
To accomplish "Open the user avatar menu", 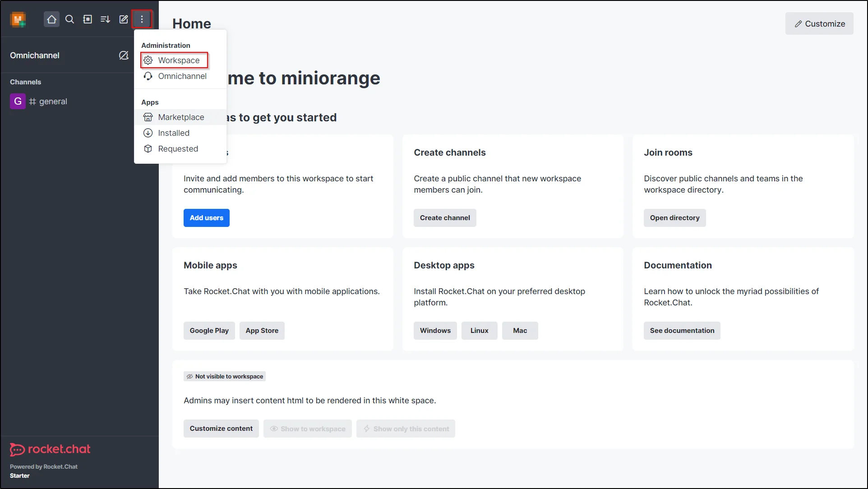I will [x=18, y=19].
